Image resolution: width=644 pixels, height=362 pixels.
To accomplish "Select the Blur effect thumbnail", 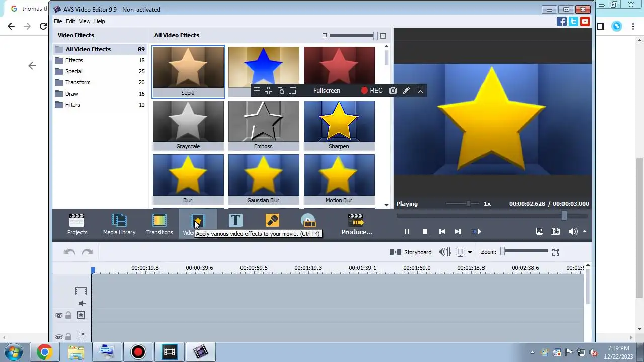I will (x=188, y=179).
